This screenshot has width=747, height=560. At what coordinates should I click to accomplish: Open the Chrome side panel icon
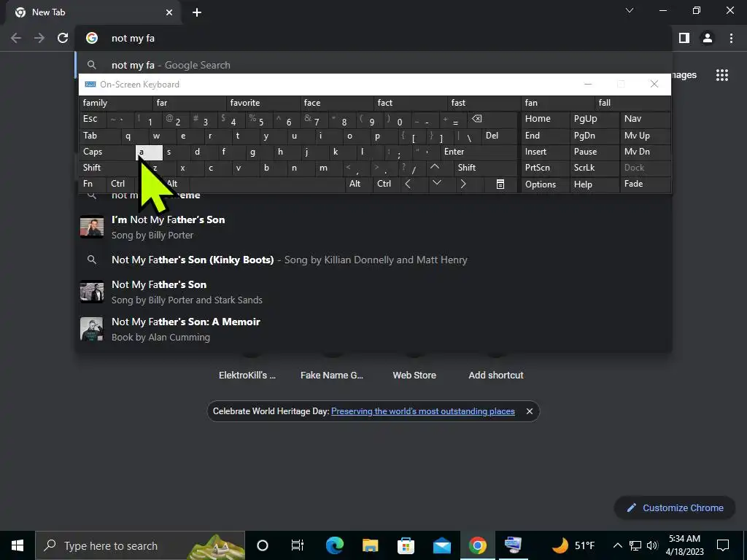684,38
